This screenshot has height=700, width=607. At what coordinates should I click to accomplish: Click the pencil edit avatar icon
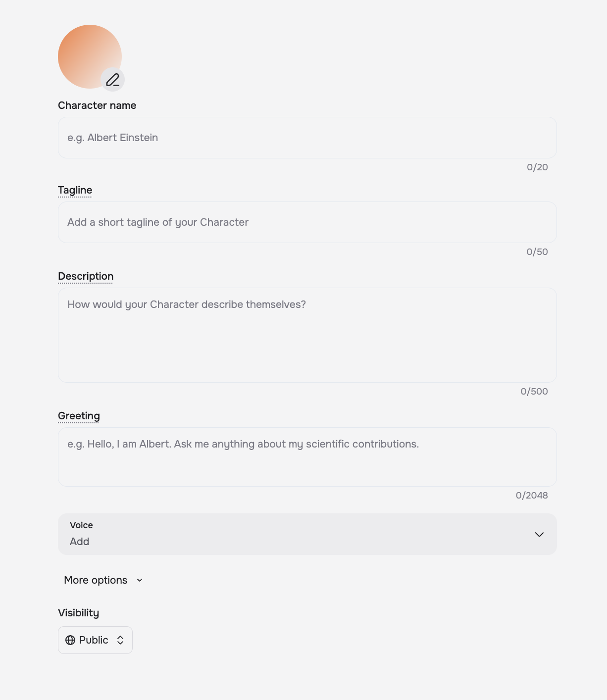pos(113,80)
